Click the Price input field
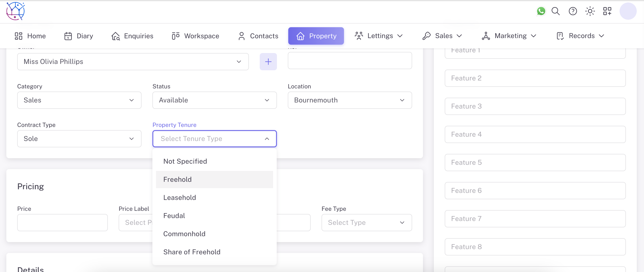Image resolution: width=644 pixels, height=272 pixels. [62, 222]
